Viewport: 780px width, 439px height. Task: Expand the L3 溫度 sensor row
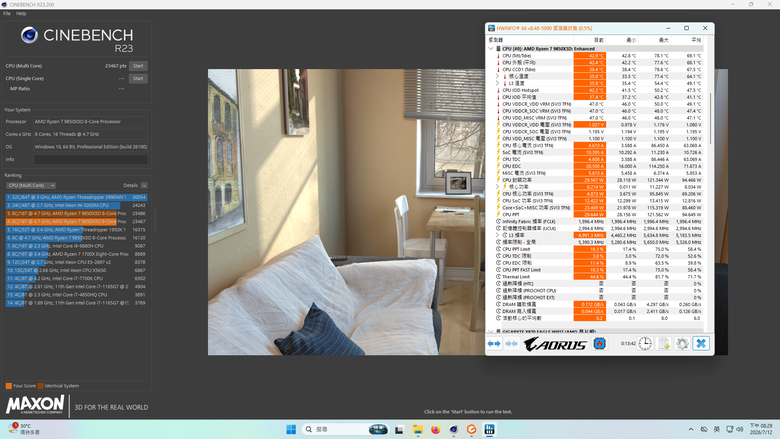tap(497, 84)
